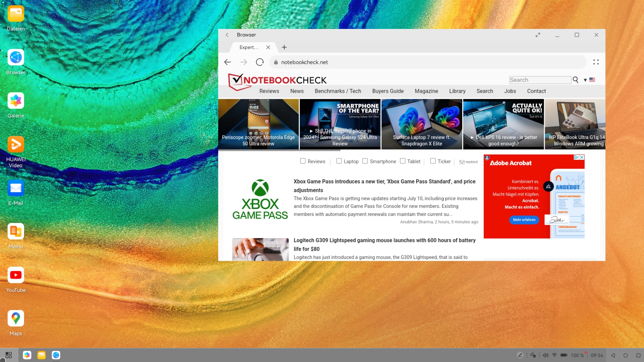
Task: Open the HP EliteBook Ultra G1q thumbnail
Action: (x=575, y=124)
